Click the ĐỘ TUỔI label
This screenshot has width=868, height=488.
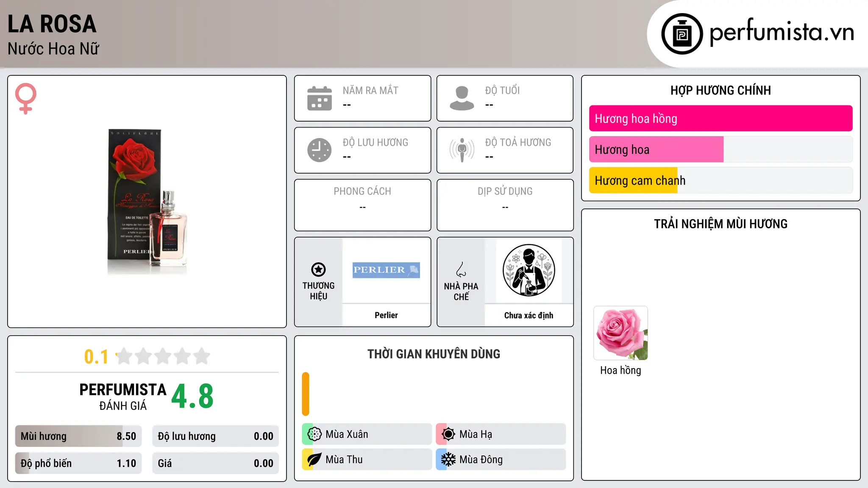tap(502, 90)
